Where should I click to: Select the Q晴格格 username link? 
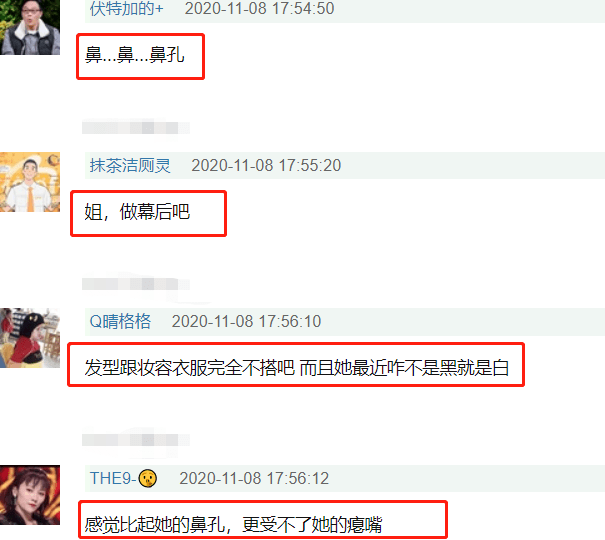(120, 321)
